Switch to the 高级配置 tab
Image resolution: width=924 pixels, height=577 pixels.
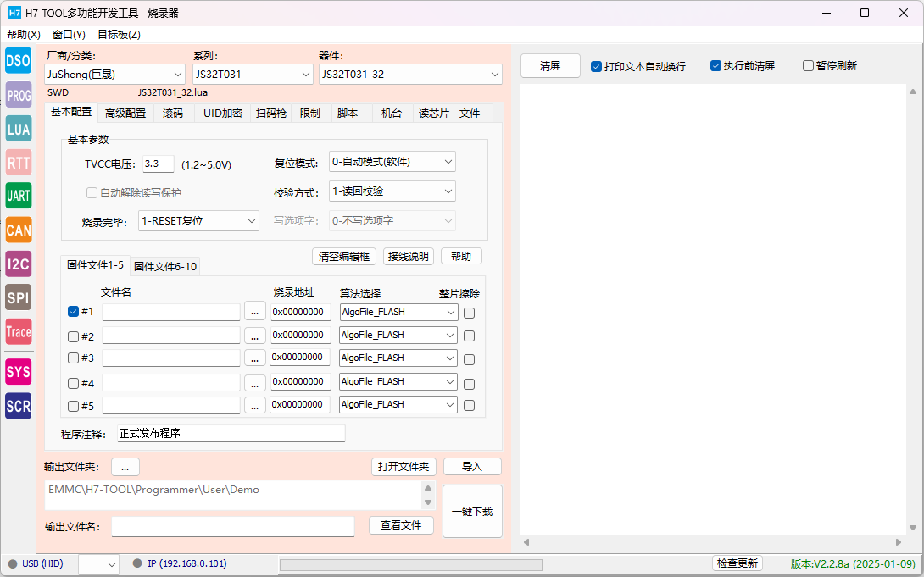(125, 113)
